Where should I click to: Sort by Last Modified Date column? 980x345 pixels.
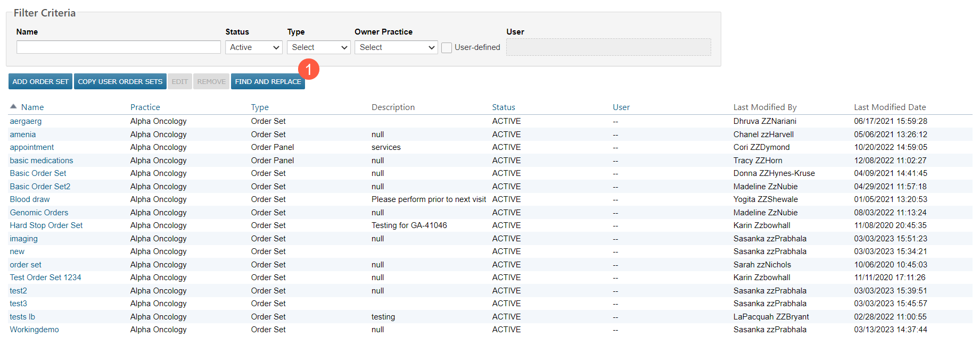click(x=890, y=107)
